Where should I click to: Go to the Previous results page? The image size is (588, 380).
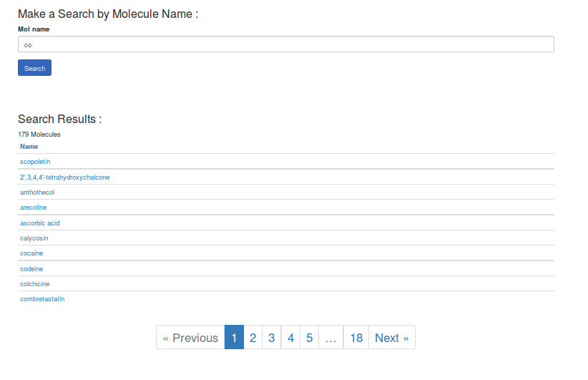click(190, 338)
